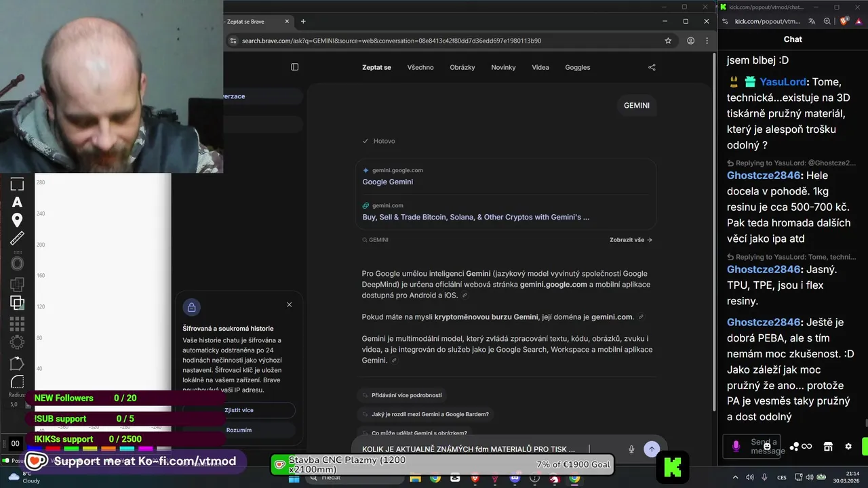Select the location pin marker tool

click(x=17, y=220)
